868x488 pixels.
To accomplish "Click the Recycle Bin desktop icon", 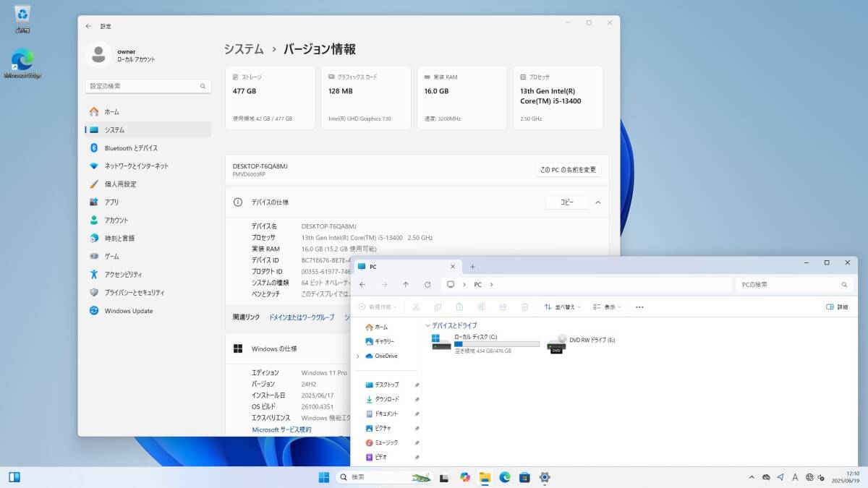I will point(22,19).
